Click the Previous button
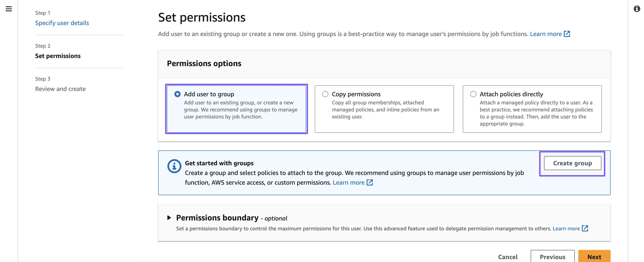 click(552, 257)
